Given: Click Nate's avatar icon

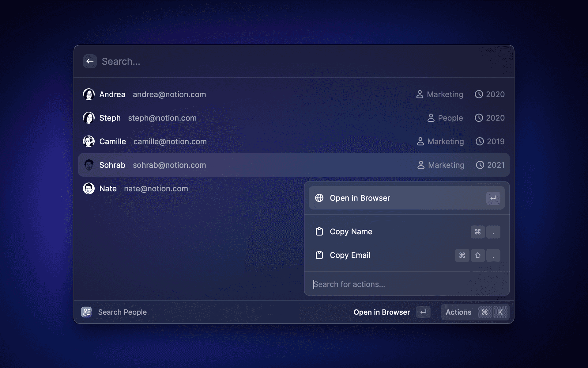Looking at the screenshot, I should pyautogui.click(x=89, y=189).
